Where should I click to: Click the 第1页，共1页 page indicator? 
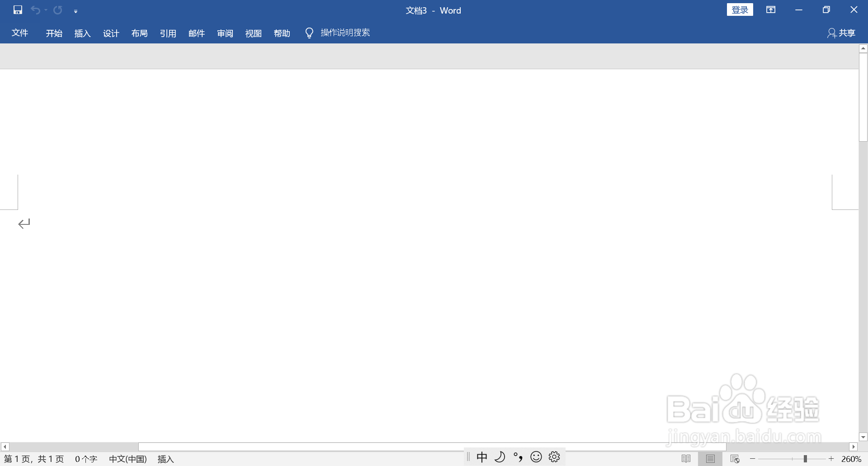(34, 459)
